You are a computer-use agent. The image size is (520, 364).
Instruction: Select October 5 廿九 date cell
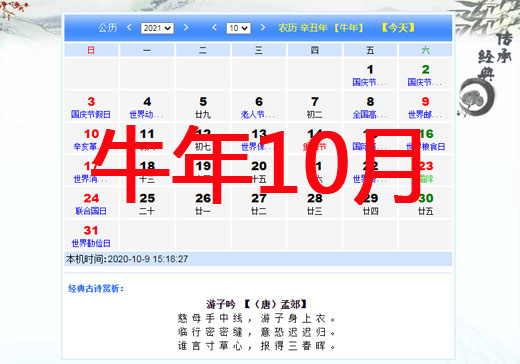pos(203,106)
